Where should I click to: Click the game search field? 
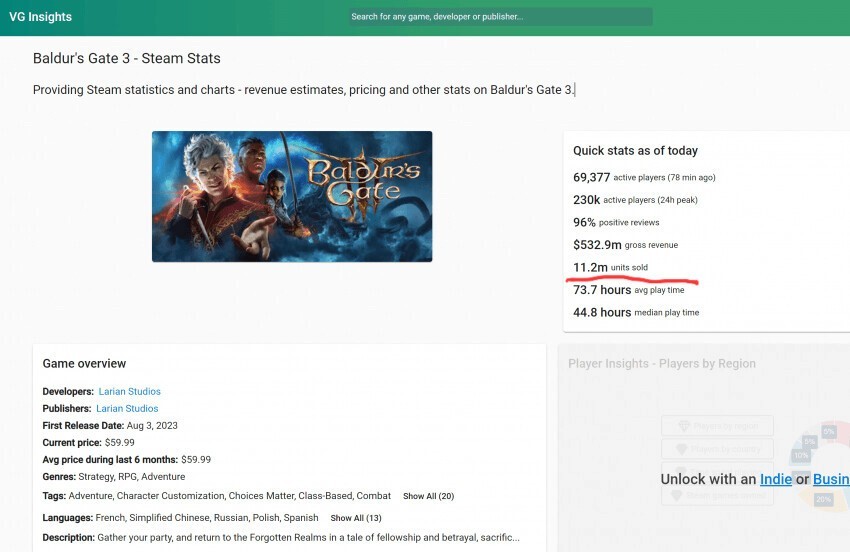point(500,17)
